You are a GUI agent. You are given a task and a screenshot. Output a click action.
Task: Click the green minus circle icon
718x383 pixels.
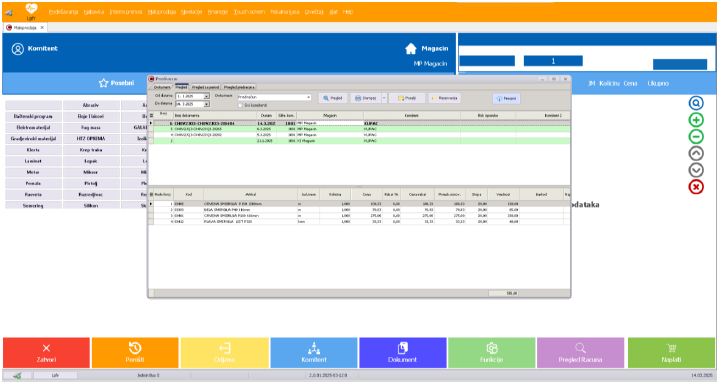696,137
